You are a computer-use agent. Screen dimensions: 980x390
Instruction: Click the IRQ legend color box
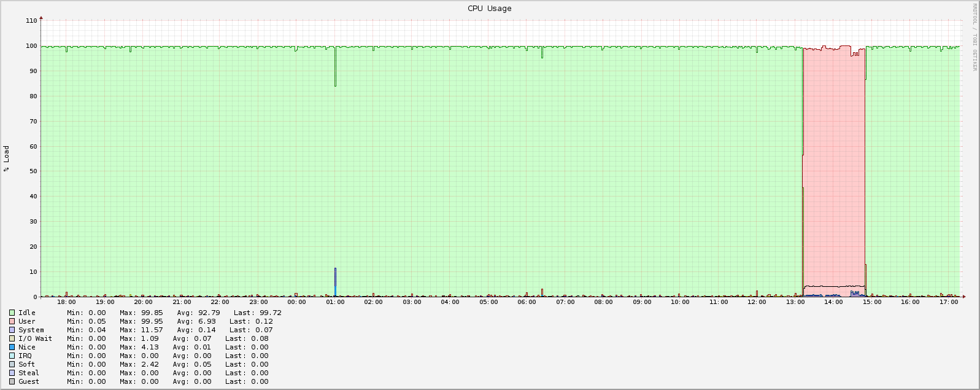(x=12, y=356)
